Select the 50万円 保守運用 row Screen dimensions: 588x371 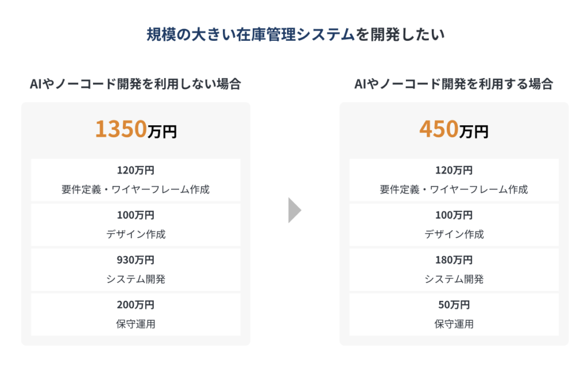pyautogui.click(x=454, y=314)
